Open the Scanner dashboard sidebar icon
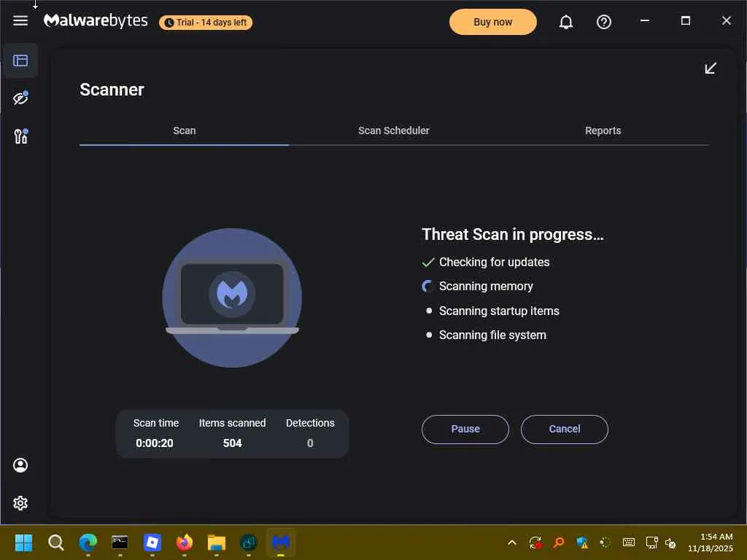 (20, 61)
